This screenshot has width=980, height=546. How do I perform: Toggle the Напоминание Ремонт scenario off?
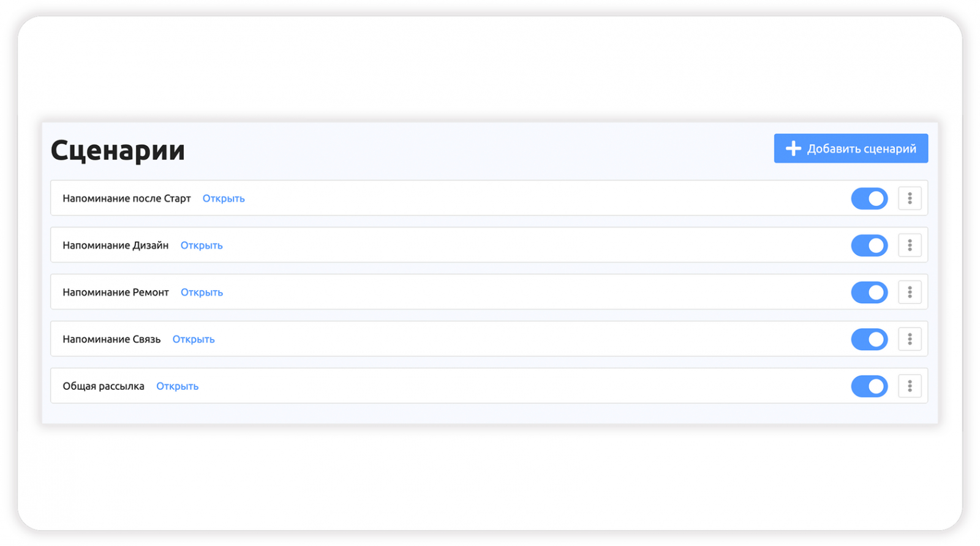[x=869, y=293]
